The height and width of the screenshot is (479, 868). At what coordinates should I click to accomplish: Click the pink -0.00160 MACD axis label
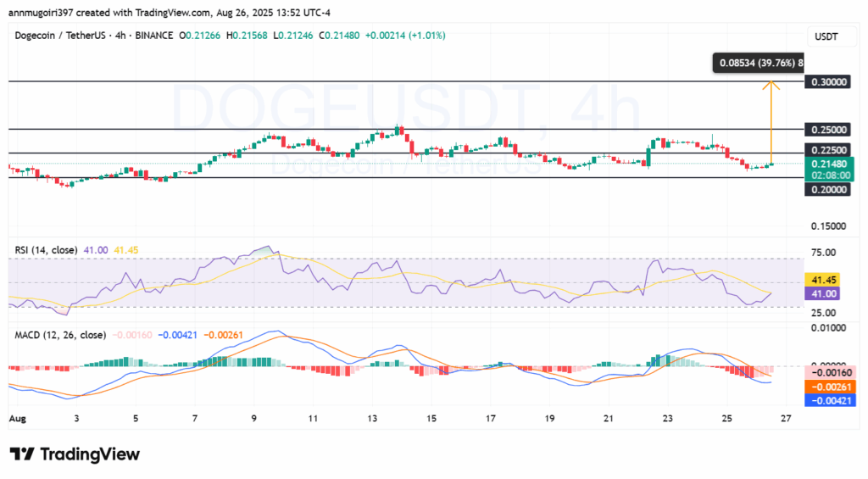coord(831,373)
